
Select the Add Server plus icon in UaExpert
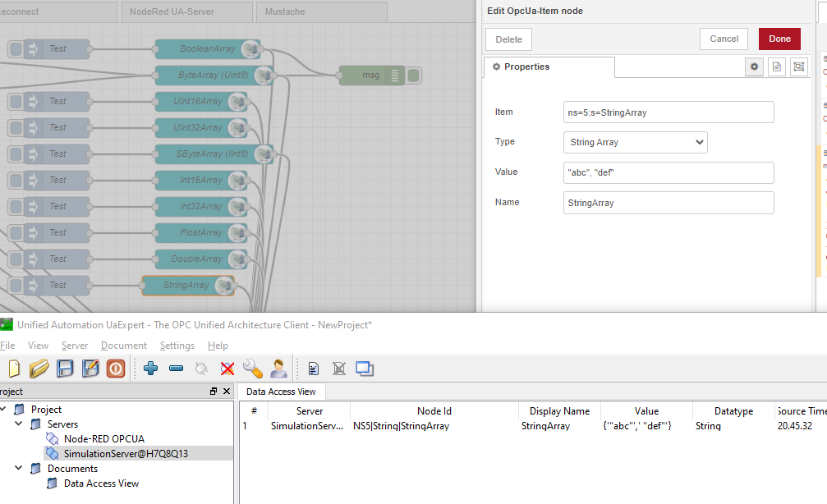[x=150, y=368]
